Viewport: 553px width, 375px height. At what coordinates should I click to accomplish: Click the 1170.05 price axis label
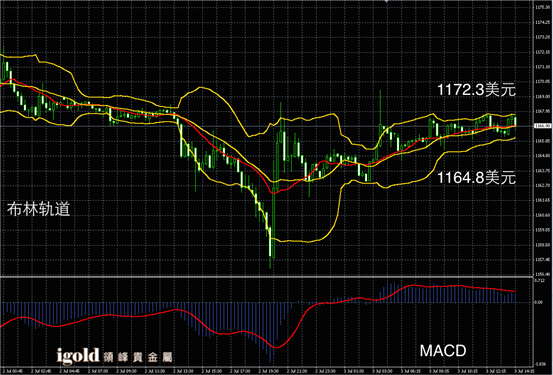[542, 81]
